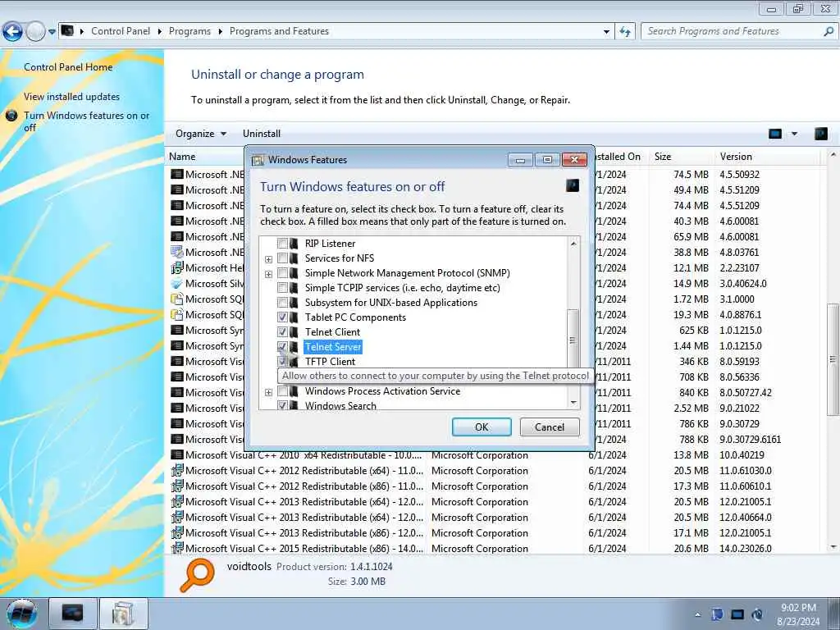Click the Windows Start orb
This screenshot has width=840, height=630.
(x=21, y=614)
